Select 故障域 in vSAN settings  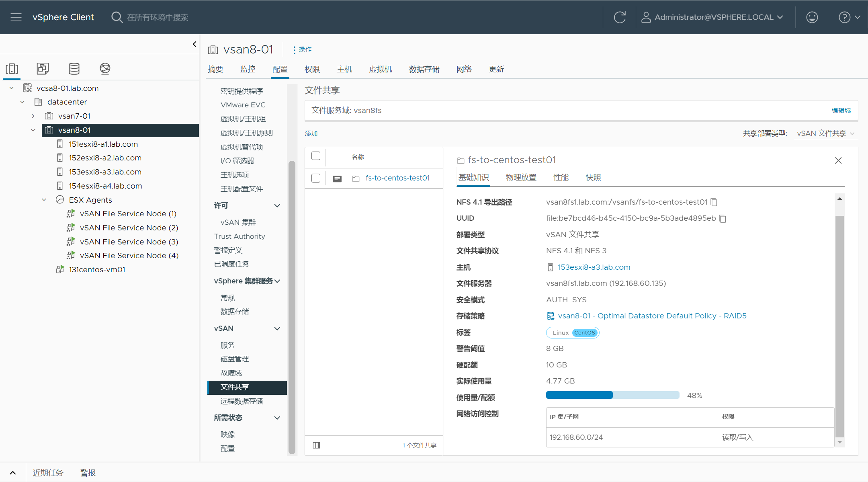(231, 373)
